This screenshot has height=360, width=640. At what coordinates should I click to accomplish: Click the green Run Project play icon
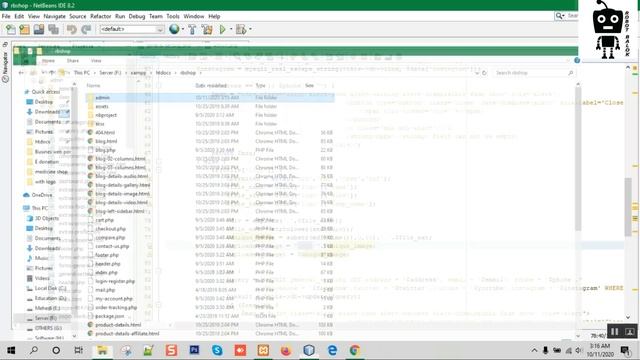(x=222, y=29)
